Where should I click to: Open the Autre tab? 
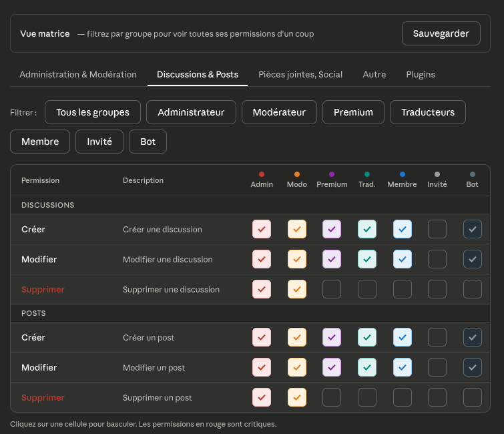(374, 74)
